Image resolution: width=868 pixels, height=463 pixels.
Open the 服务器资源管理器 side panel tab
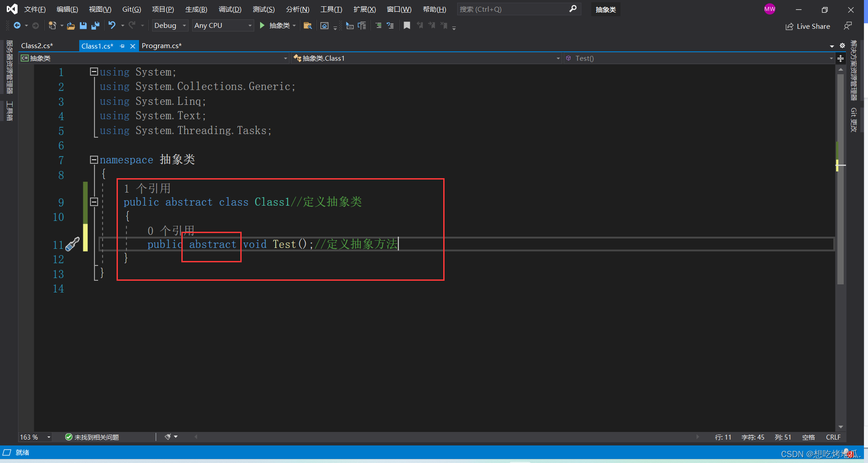pyautogui.click(x=9, y=67)
